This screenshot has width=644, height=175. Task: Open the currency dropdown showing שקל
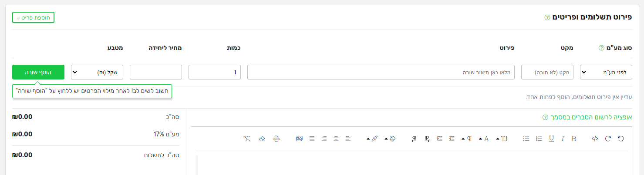97,72
